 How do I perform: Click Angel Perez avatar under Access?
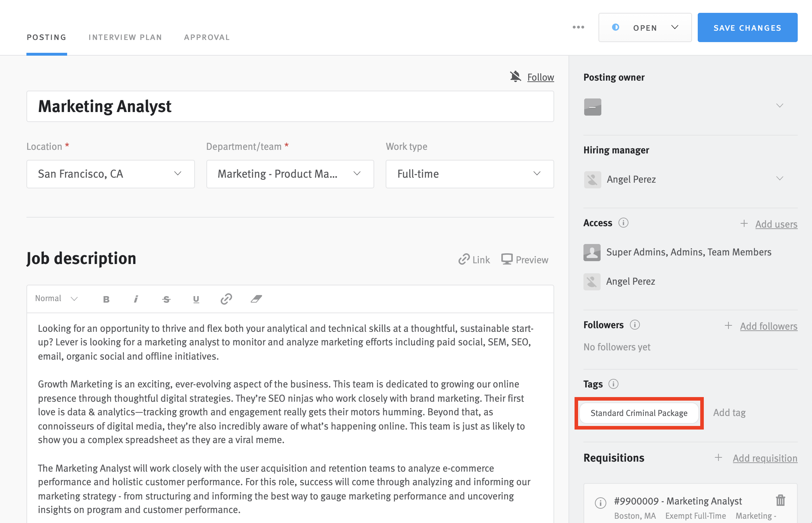pyautogui.click(x=592, y=282)
